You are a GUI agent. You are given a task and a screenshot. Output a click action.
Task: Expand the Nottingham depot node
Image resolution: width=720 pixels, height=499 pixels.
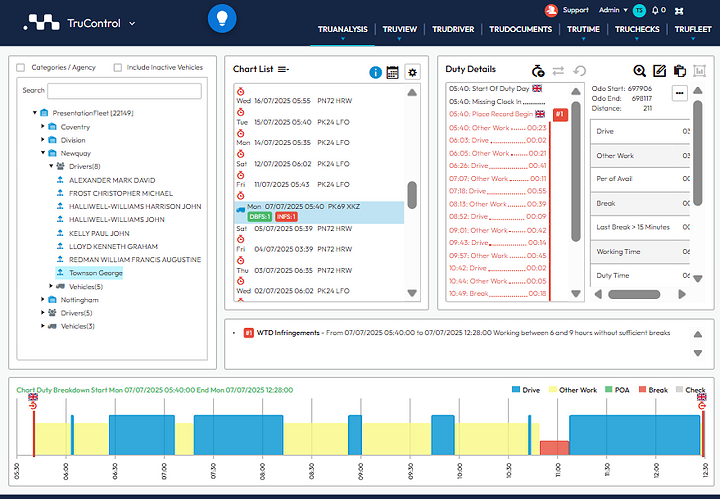coord(43,299)
